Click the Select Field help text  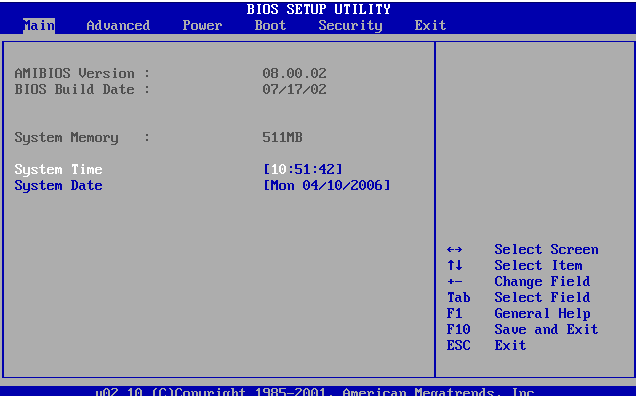(x=542, y=297)
